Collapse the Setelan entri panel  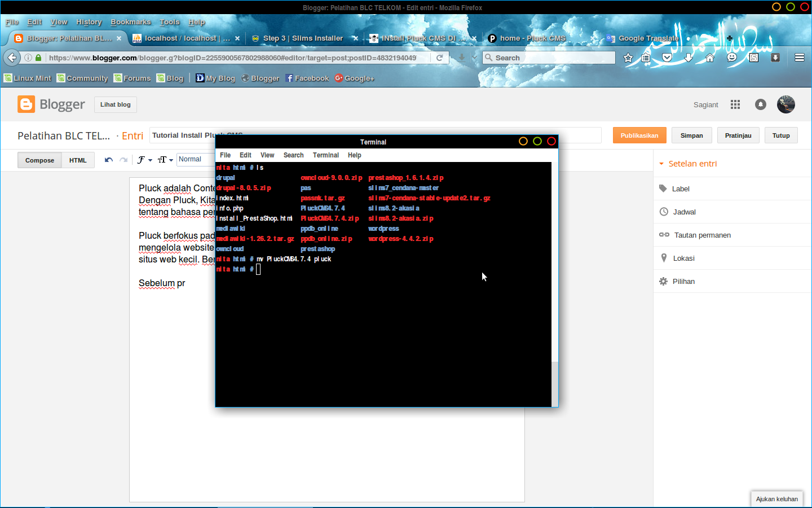point(661,164)
